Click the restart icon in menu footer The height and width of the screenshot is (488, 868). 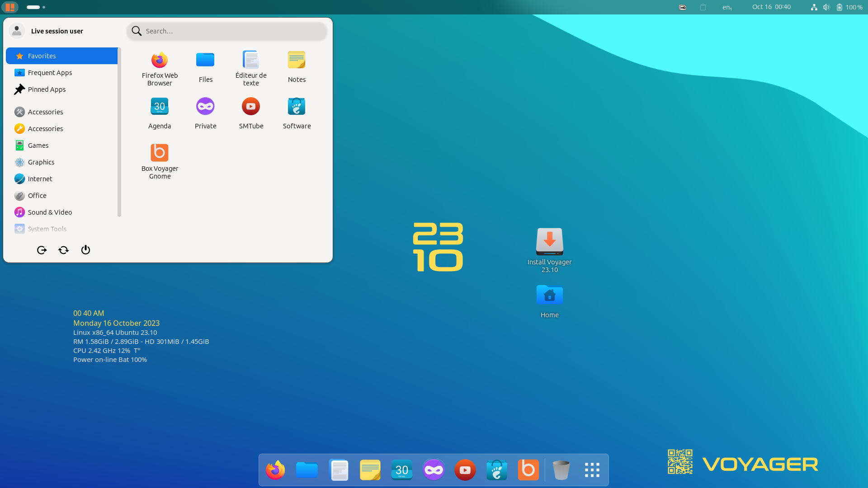[63, 250]
